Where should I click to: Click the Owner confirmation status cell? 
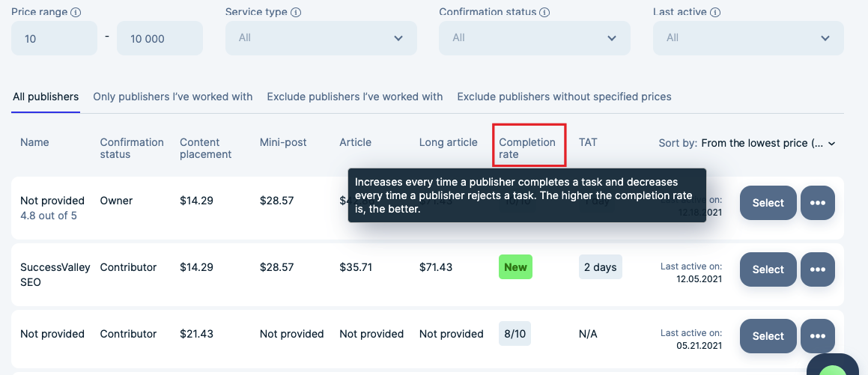115,200
